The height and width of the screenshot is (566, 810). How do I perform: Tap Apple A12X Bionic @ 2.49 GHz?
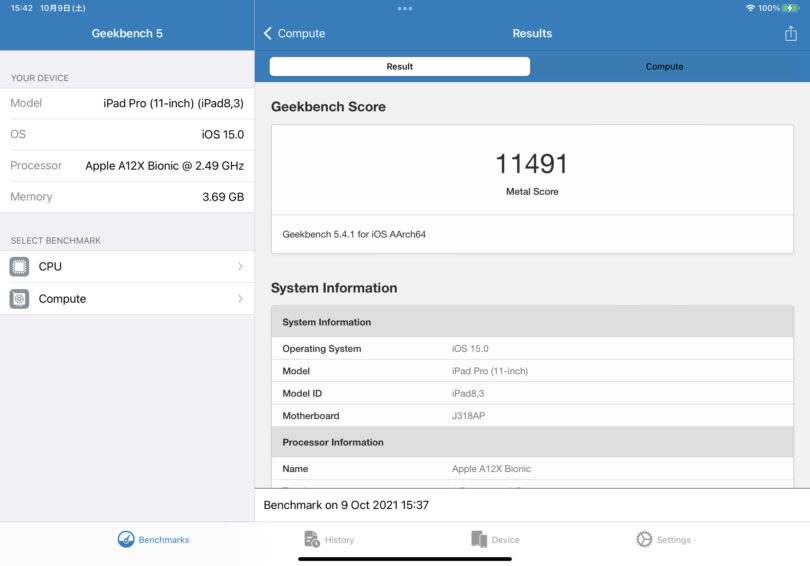164,166
